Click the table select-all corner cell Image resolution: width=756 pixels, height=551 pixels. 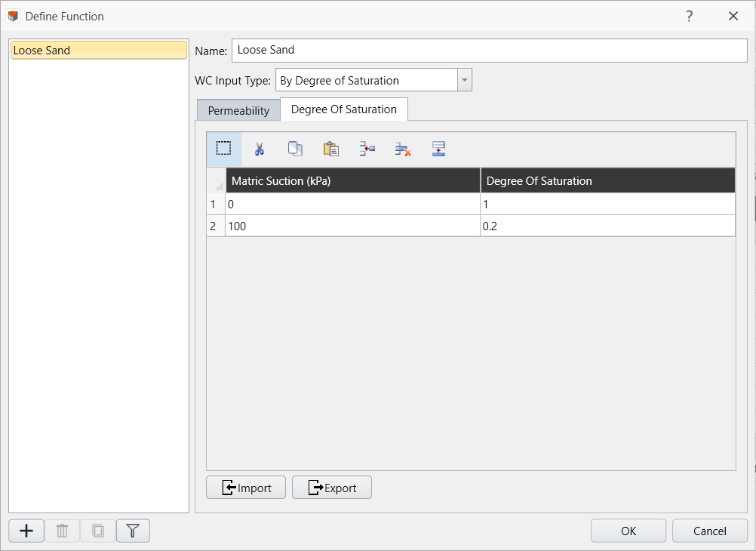pyautogui.click(x=216, y=181)
